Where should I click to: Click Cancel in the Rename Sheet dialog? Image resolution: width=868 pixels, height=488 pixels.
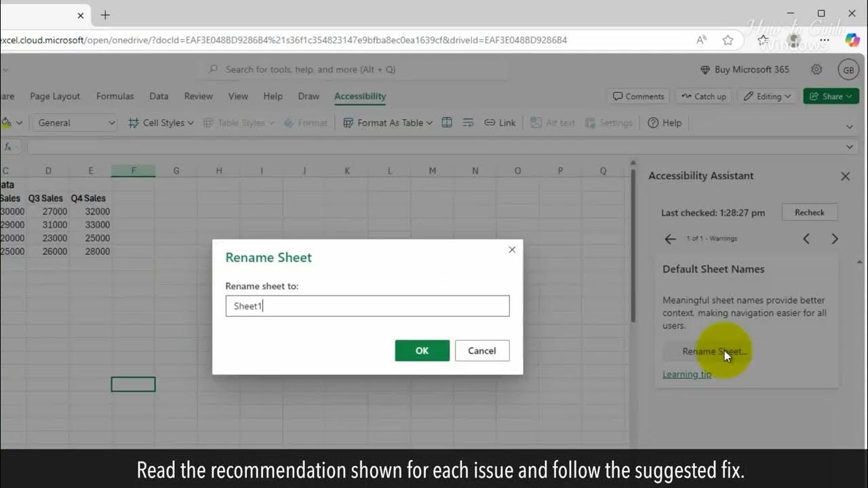[482, 350]
